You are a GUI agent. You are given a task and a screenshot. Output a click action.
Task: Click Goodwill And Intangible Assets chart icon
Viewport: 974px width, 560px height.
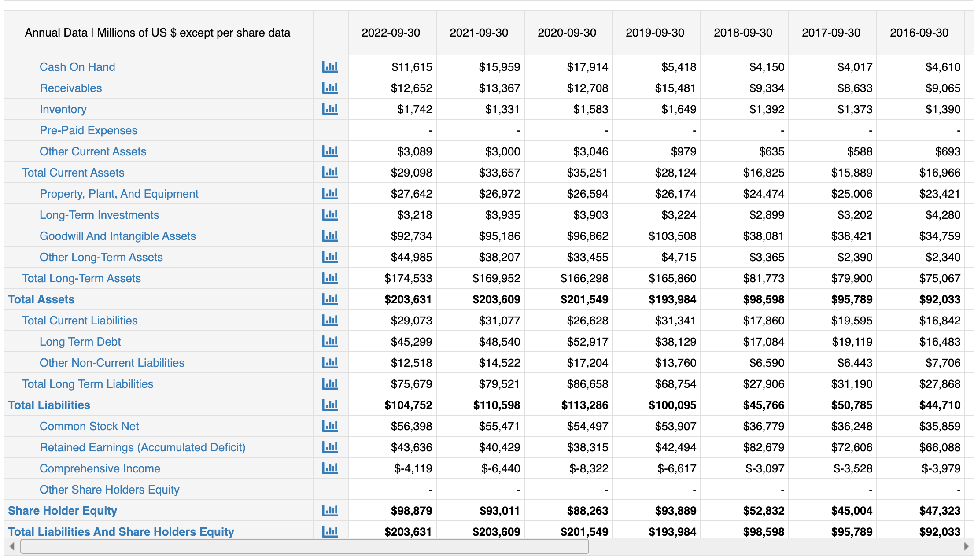(x=330, y=236)
